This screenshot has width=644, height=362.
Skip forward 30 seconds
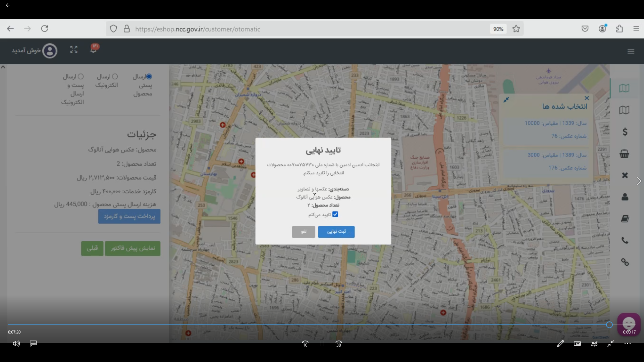[x=339, y=344]
